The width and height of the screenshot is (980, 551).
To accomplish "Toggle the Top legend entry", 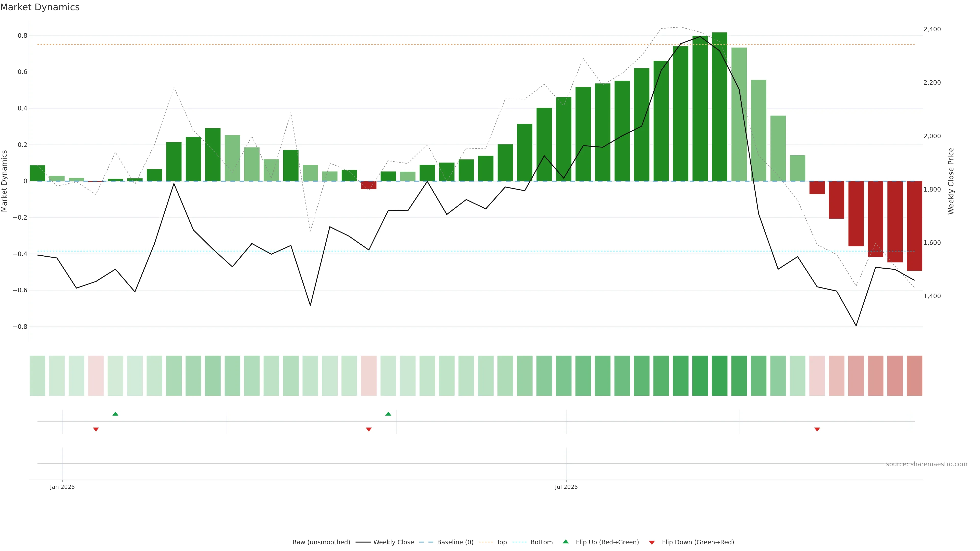I will click(x=501, y=542).
